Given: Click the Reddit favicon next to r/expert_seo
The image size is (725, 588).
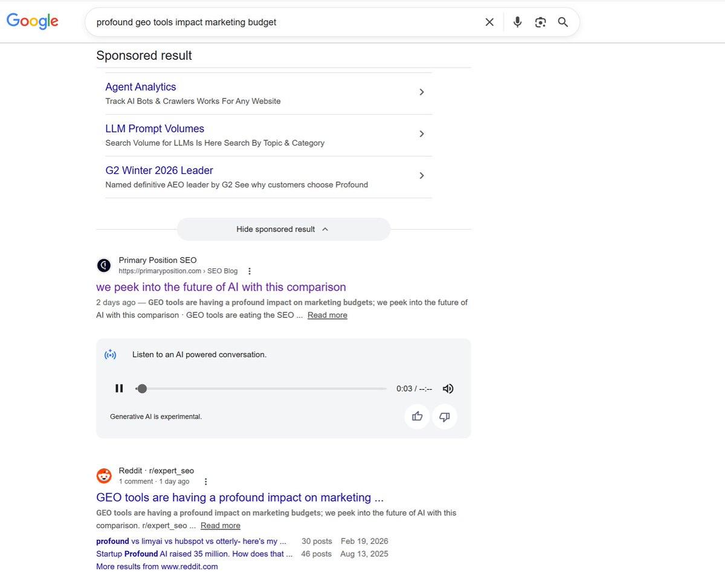Looking at the screenshot, I should pyautogui.click(x=104, y=476).
